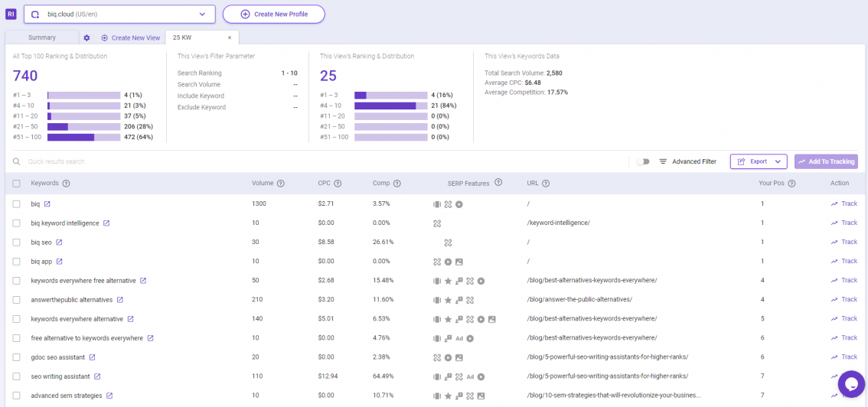The width and height of the screenshot is (868, 407).
Task: Click the #21 – 50 bar in All Top 100
Action: click(x=83, y=127)
